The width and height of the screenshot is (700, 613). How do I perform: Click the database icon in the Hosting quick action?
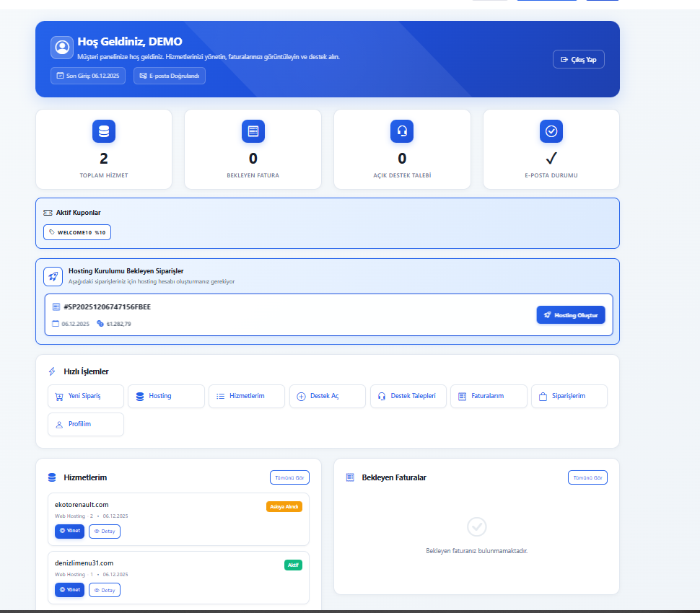[140, 397]
